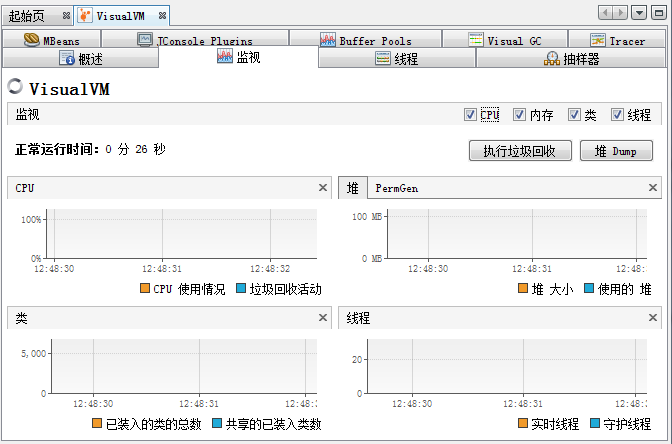Click the 抽样器 stopwatch icon
This screenshot has width=672, height=444.
point(552,58)
